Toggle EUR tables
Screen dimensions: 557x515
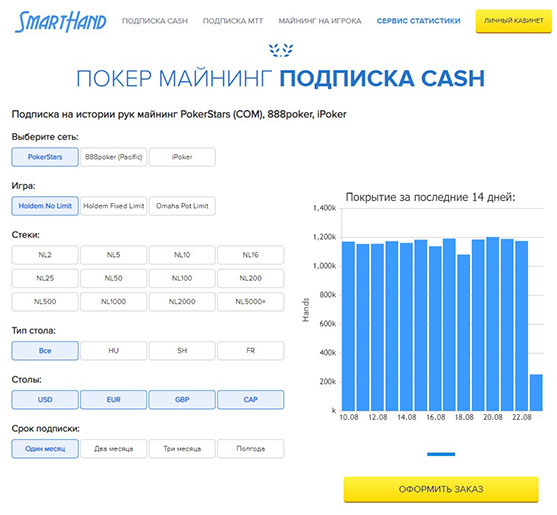coord(114,400)
